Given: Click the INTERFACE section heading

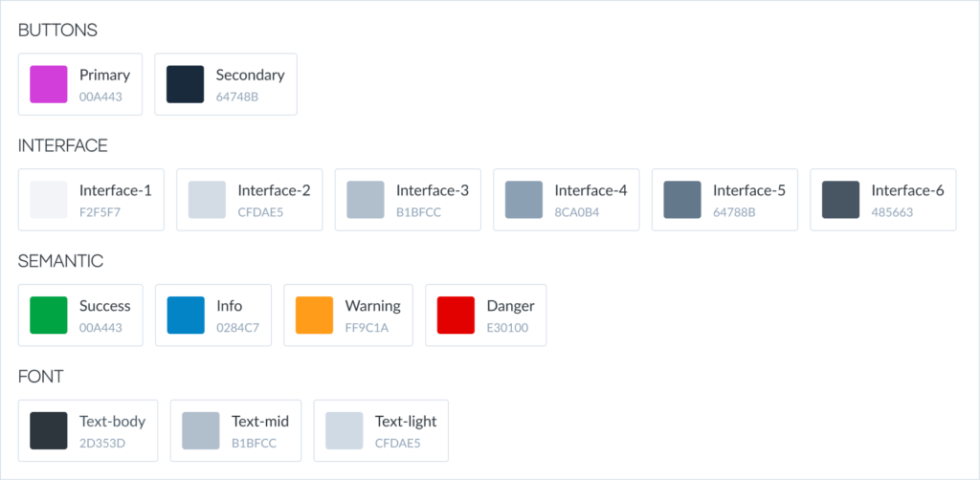Looking at the screenshot, I should [x=63, y=146].
